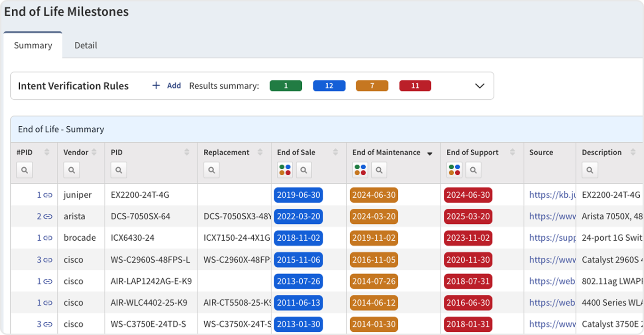Open color filter dots in End of Sale
The image size is (644, 335).
tap(285, 170)
